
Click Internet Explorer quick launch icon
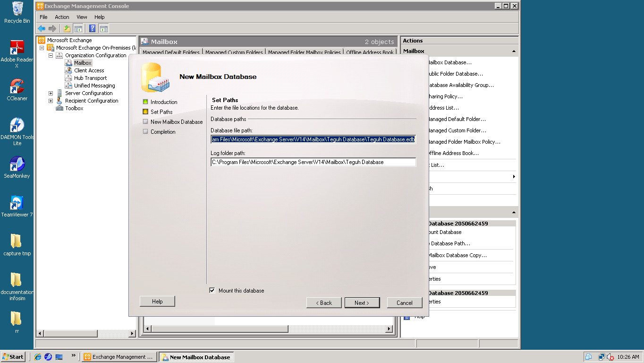click(38, 357)
